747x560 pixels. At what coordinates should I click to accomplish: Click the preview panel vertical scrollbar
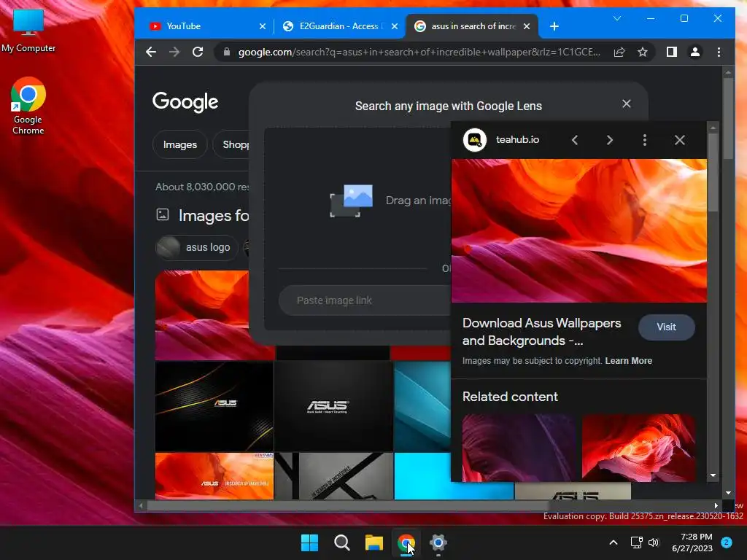(x=713, y=172)
